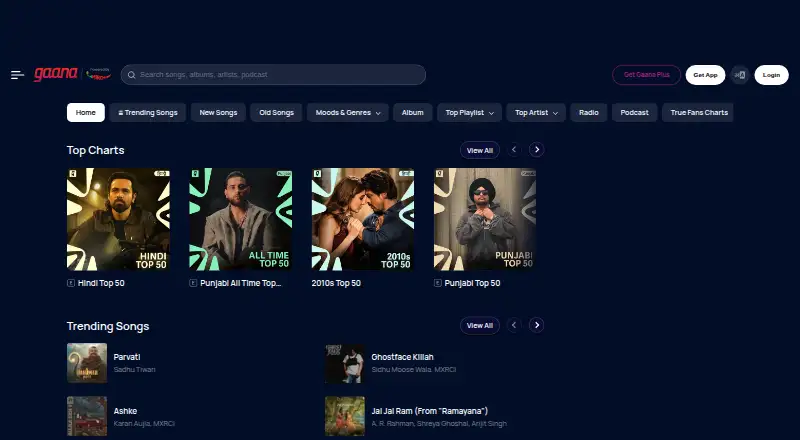The image size is (800, 440).
Task: Click the 2010s Top 50 title link
Action: pyautogui.click(x=336, y=283)
